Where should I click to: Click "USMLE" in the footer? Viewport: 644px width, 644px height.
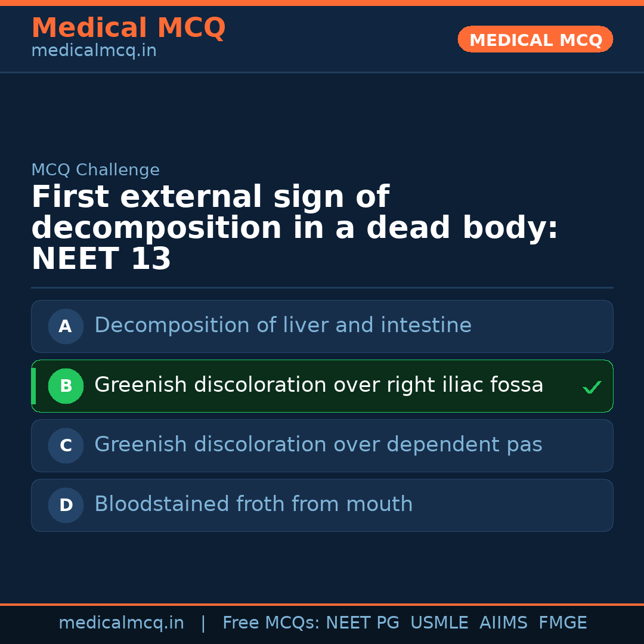coord(439,623)
